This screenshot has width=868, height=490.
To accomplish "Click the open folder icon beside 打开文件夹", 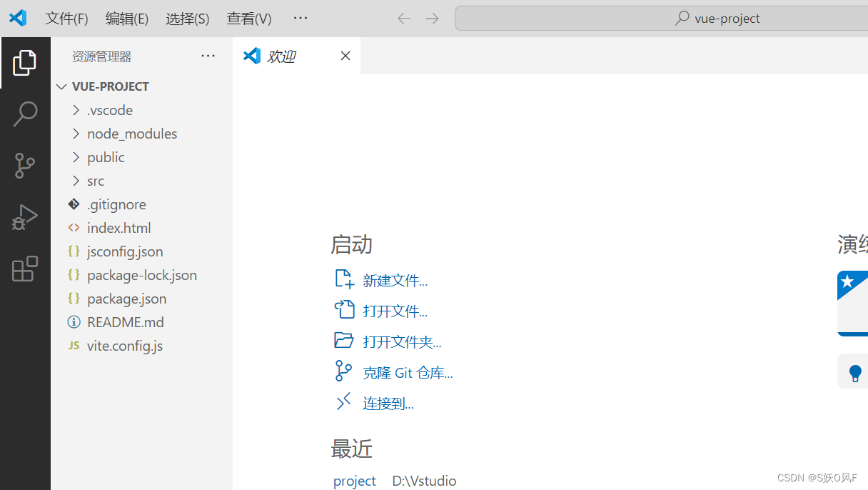I will point(344,341).
